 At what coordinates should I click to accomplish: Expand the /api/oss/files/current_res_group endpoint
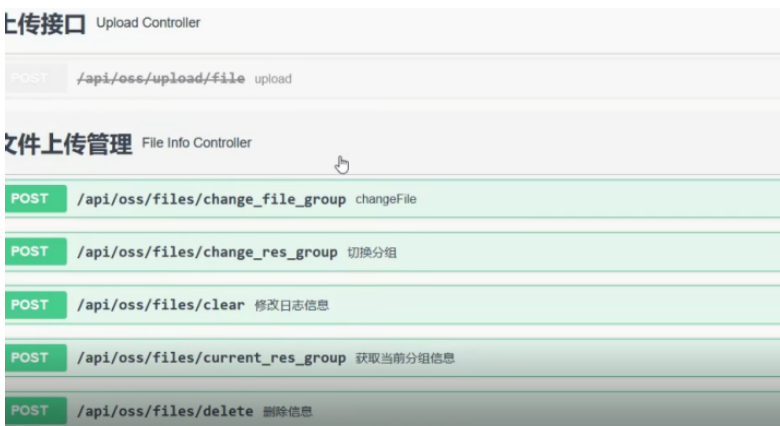(211, 358)
